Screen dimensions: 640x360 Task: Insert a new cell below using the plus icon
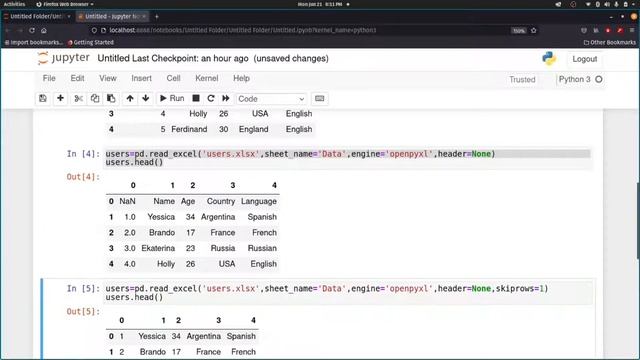(60, 98)
